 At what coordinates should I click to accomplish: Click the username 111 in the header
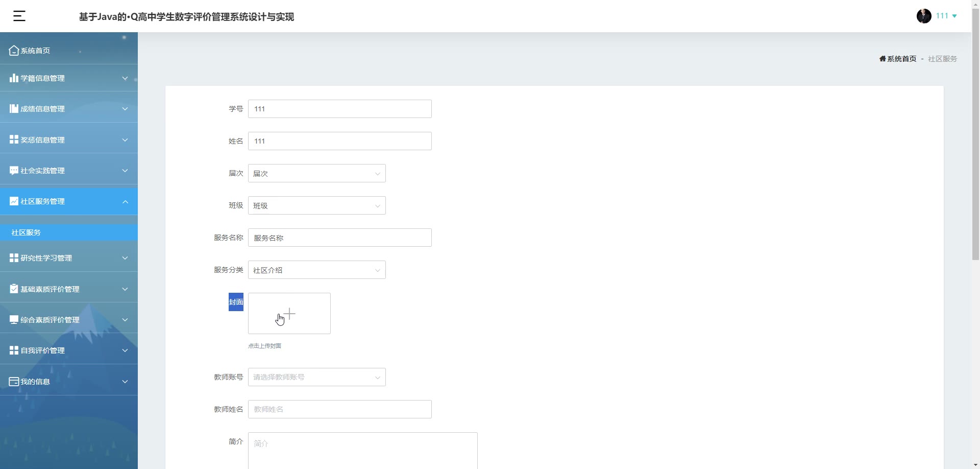(x=942, y=16)
